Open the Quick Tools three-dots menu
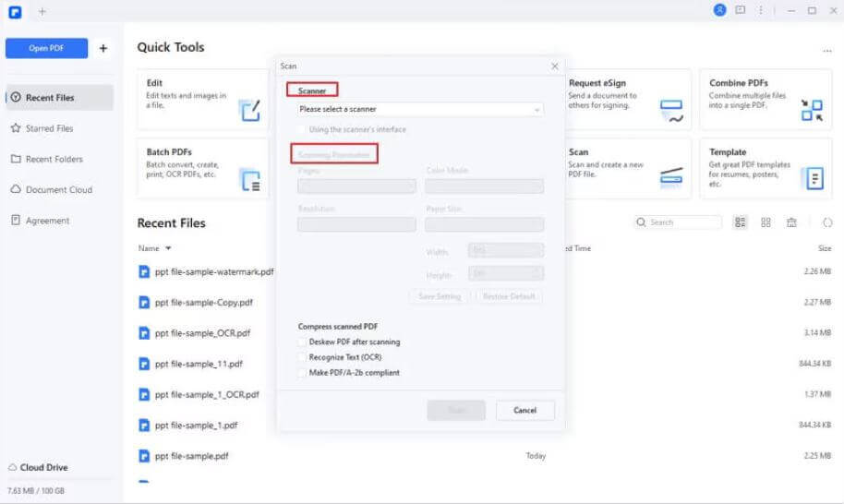The height and width of the screenshot is (504, 844). point(827,52)
